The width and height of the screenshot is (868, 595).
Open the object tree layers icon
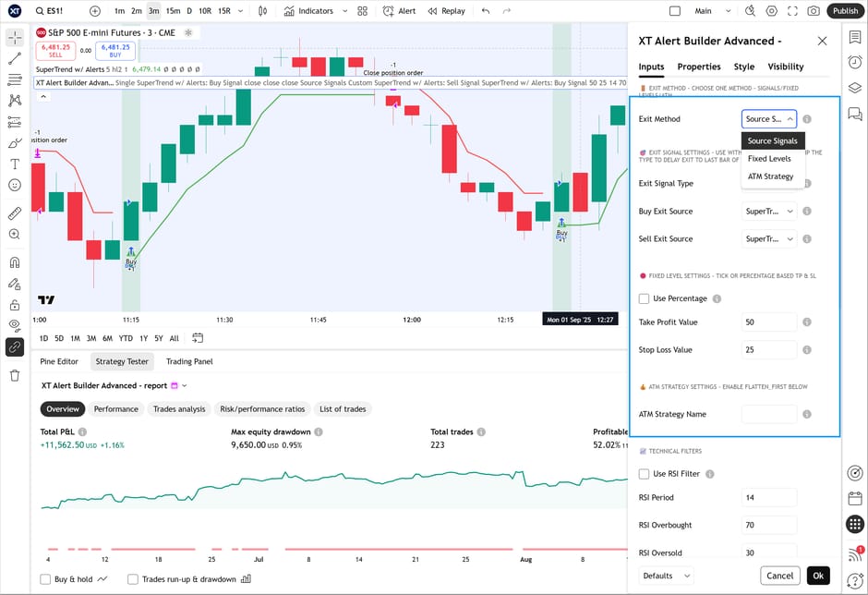[x=855, y=88]
